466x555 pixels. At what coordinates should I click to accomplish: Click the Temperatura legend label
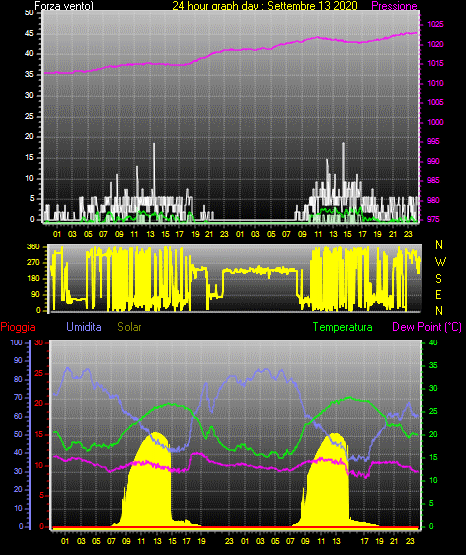tap(342, 327)
